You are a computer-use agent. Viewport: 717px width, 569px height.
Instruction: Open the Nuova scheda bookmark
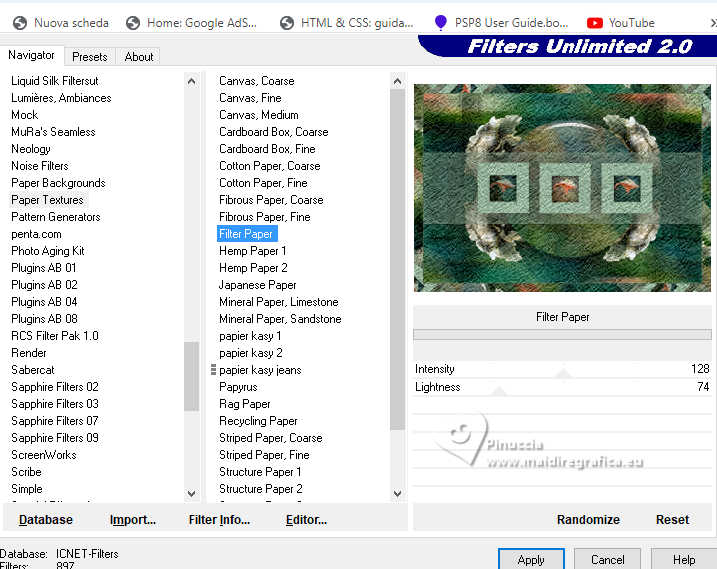point(61,23)
